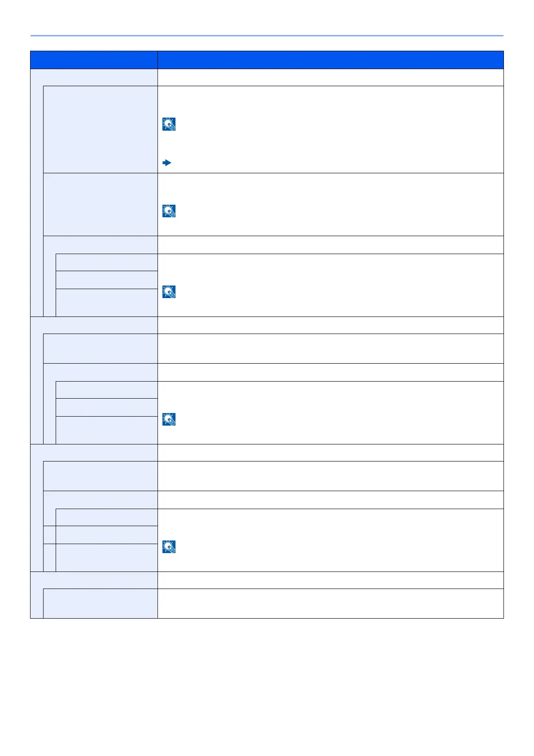
Task: Select the second top-level light-blue row label cell
Action: click(x=94, y=325)
